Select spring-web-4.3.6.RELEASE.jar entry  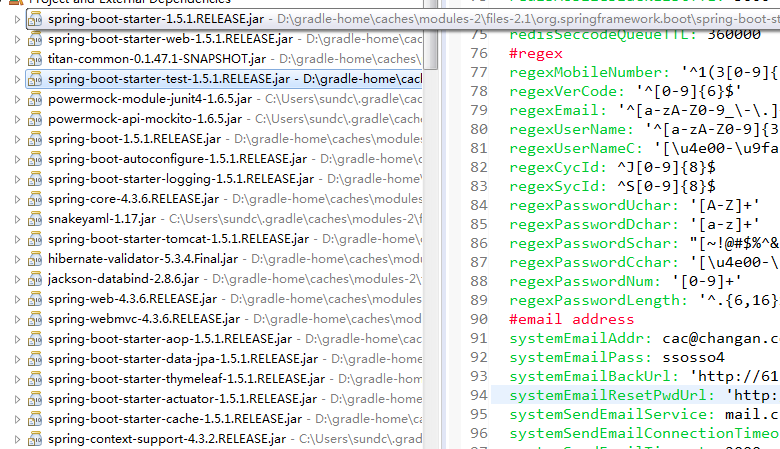132,299
